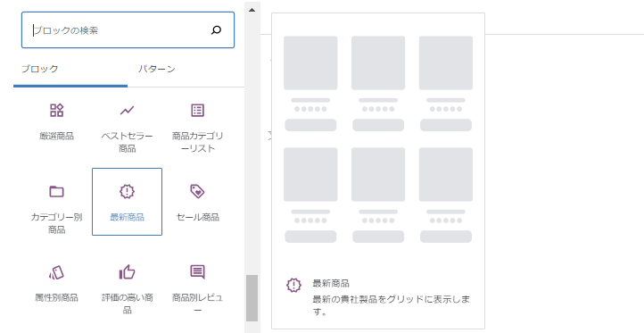Image resolution: width=644 pixels, height=333 pixels.
Task: Insert the 厳選商品 block icon
Action: point(57,110)
